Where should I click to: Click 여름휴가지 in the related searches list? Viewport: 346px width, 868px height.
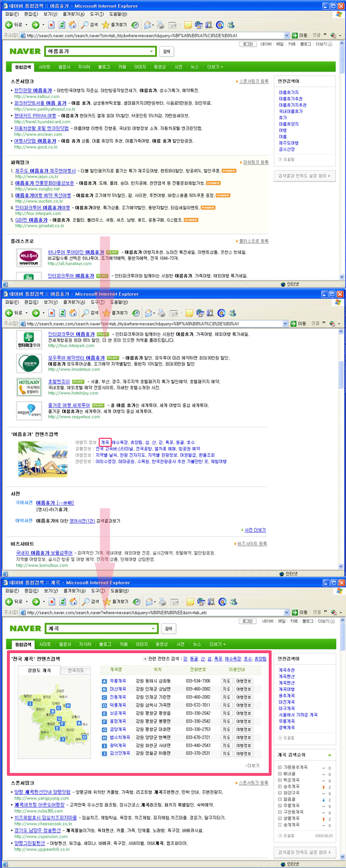[x=289, y=92]
